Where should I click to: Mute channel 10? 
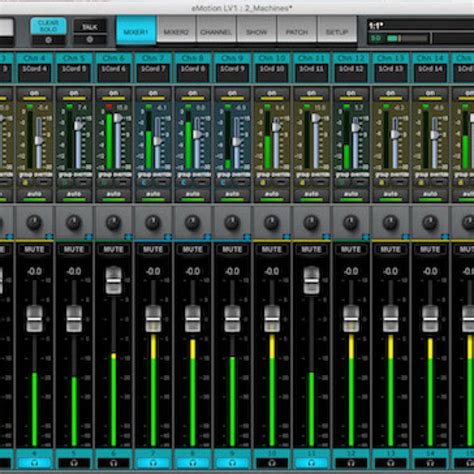pos(272,249)
